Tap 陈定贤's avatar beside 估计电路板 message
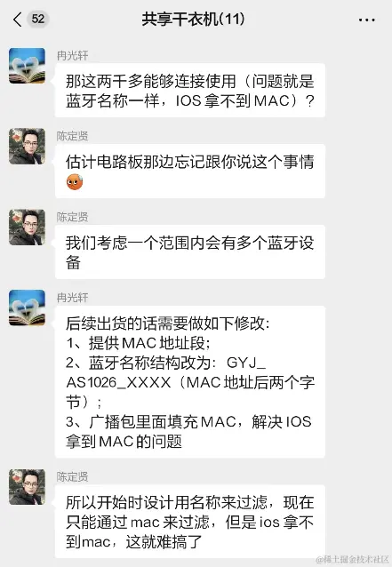Viewport: 392px width, 567px height. pos(28,146)
